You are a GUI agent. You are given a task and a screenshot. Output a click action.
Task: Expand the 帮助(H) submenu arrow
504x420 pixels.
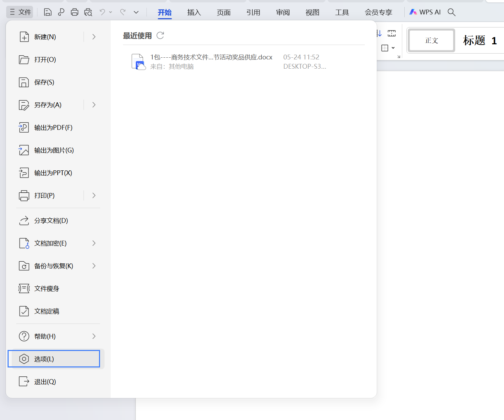click(94, 336)
